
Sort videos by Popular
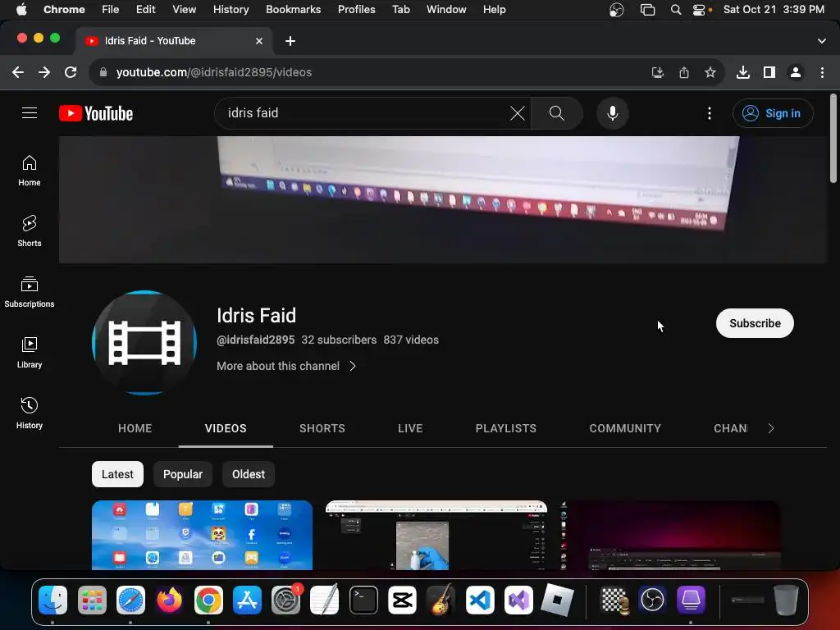pyautogui.click(x=183, y=474)
